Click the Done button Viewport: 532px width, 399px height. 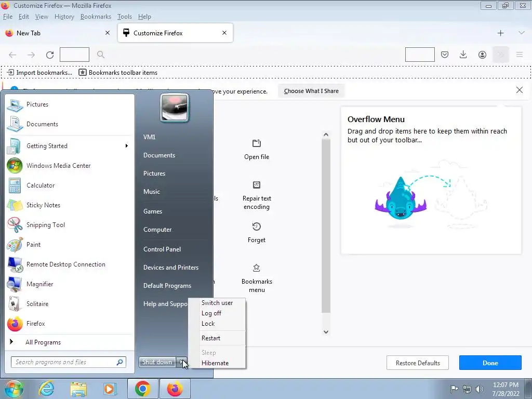490,363
